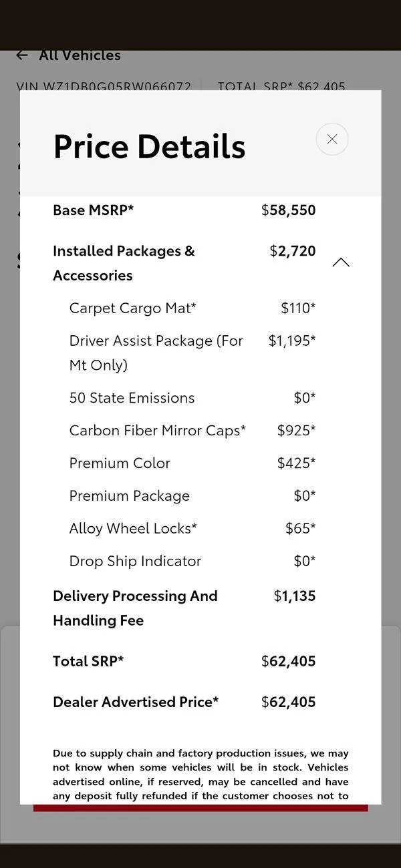This screenshot has height=868, width=401.
Task: Select Dealer Advertised Price row
Action: point(184,702)
